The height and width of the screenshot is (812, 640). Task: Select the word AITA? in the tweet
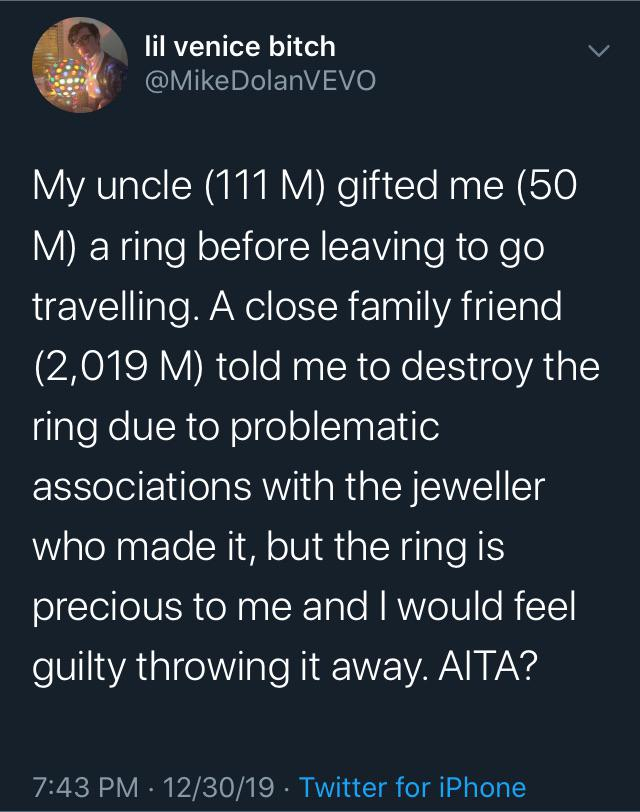click(488, 666)
